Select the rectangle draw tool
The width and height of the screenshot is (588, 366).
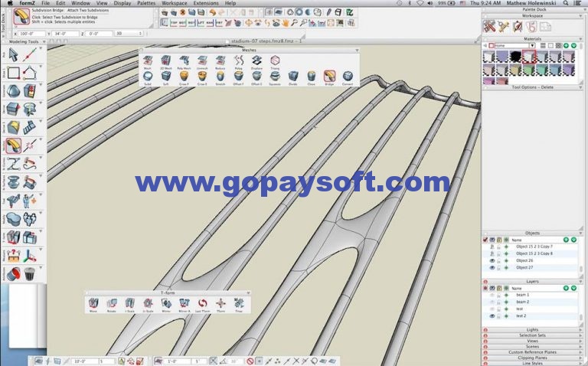(x=14, y=73)
